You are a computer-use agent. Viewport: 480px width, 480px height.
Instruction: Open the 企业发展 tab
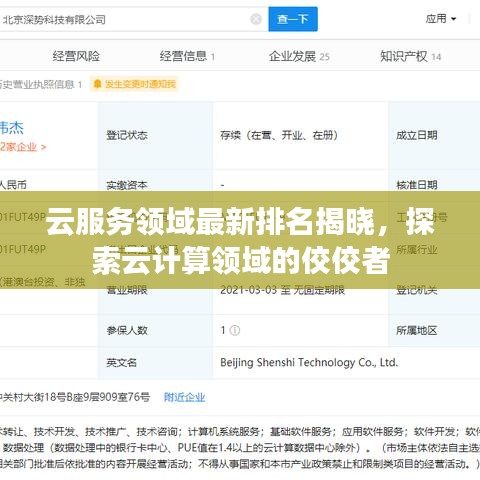coord(299,56)
